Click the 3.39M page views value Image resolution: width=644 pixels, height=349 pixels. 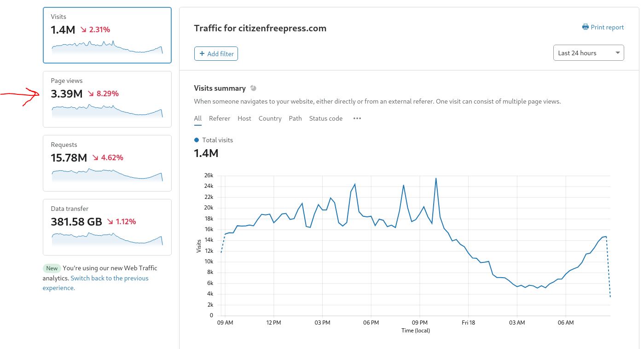[67, 94]
